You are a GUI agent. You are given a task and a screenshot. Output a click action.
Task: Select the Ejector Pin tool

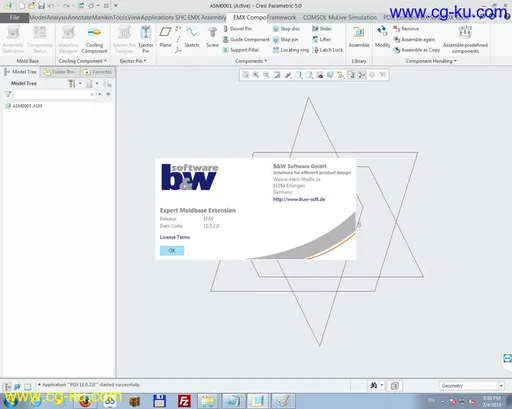click(146, 40)
